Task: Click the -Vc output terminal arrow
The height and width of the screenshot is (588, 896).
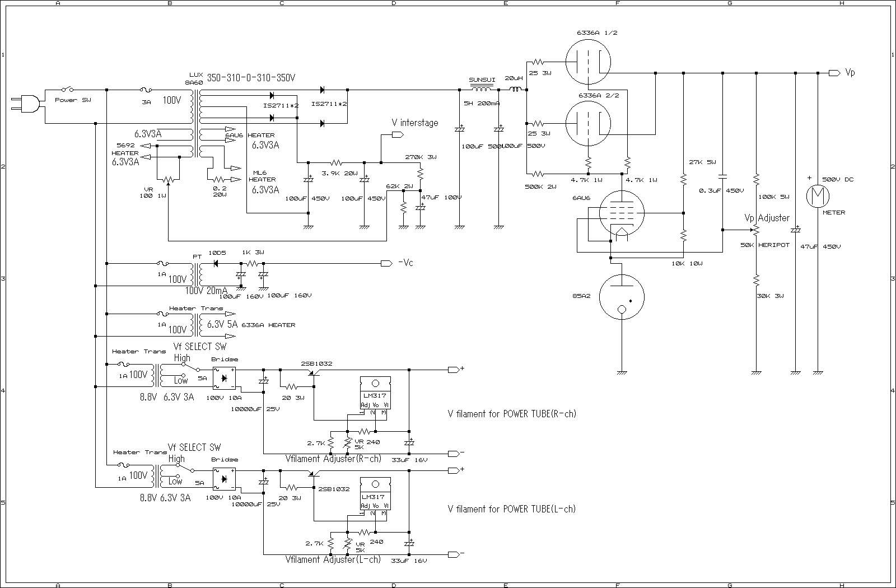Action: point(386,263)
